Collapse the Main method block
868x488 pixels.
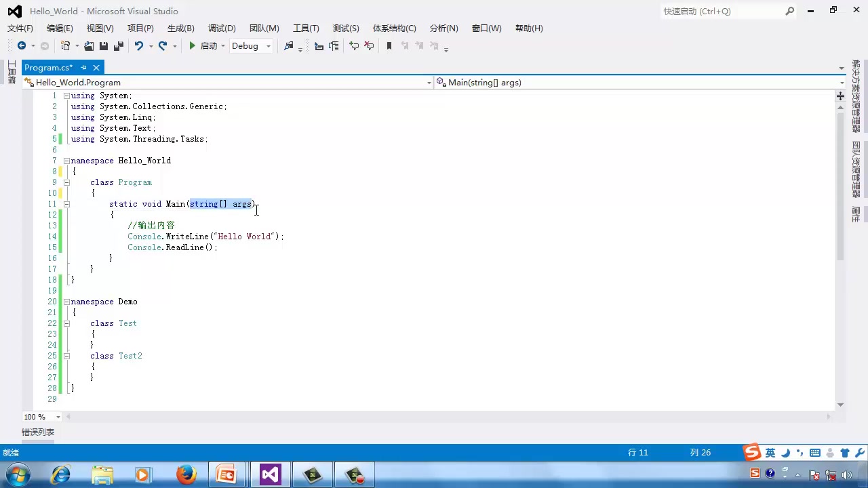pyautogui.click(x=66, y=204)
